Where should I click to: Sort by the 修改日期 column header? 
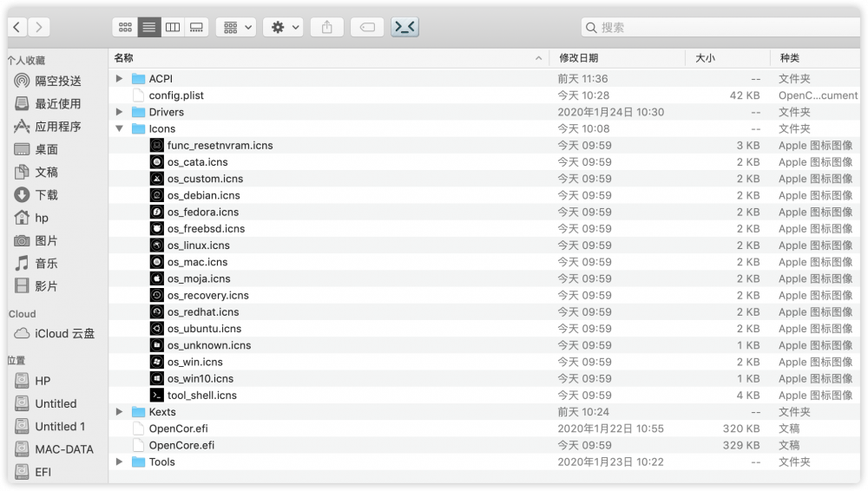click(617, 58)
